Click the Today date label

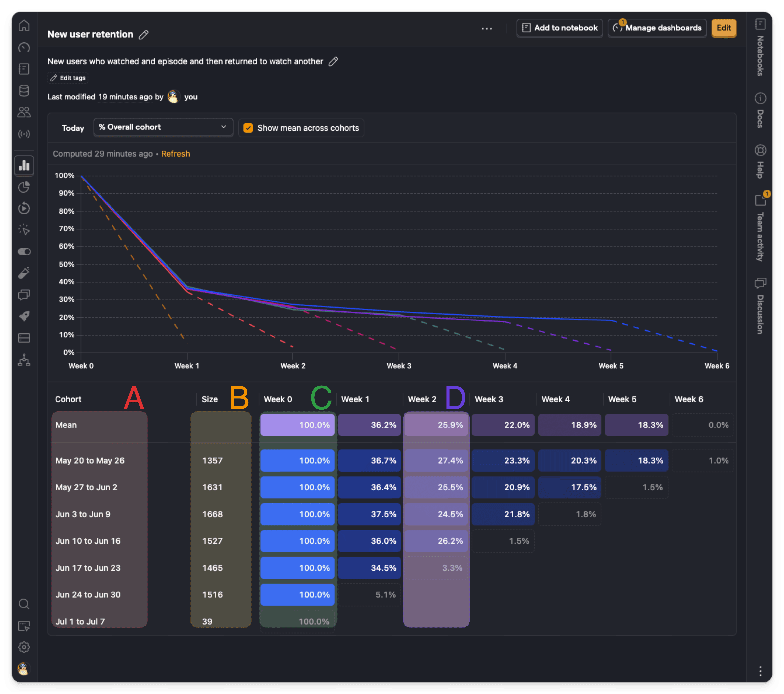73,128
